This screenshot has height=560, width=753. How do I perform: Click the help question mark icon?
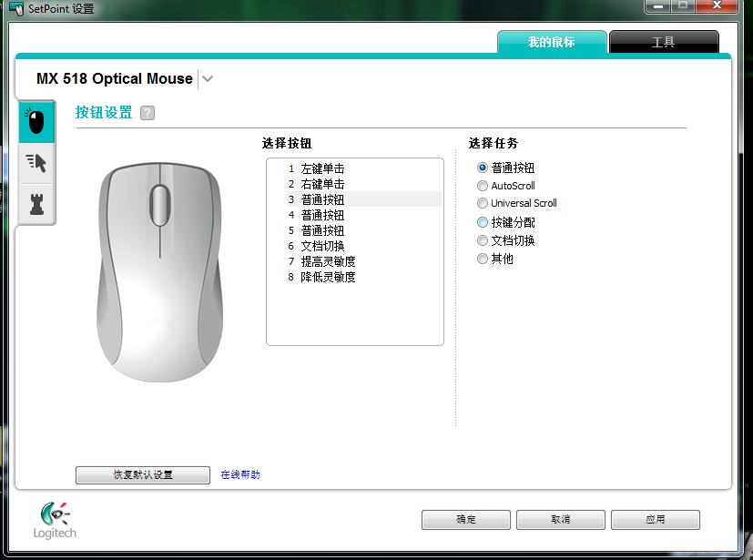(148, 113)
